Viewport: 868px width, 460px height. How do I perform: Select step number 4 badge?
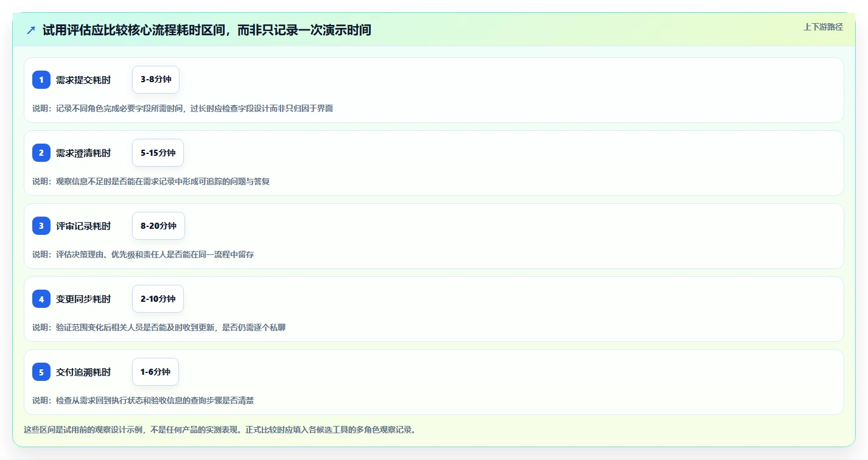tap(41, 299)
